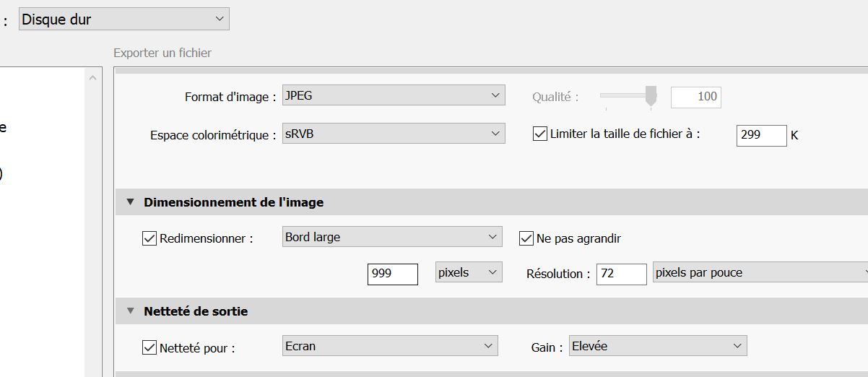868x377 pixels.
Task: Click the file size limit field showing 299
Action: 760,135
